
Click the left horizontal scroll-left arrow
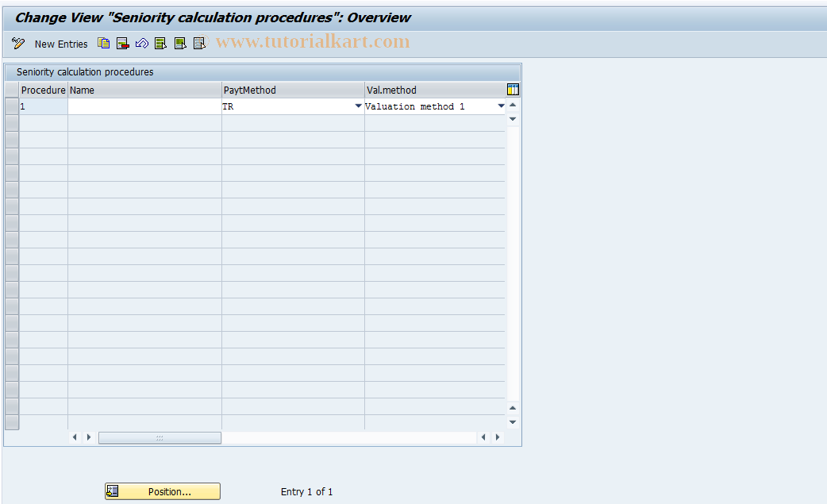tap(75, 437)
